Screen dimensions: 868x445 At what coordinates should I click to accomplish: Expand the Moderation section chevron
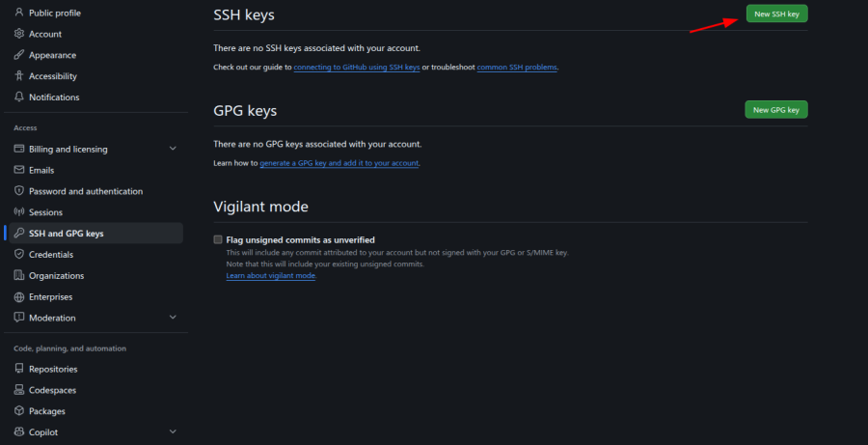pyautogui.click(x=173, y=318)
